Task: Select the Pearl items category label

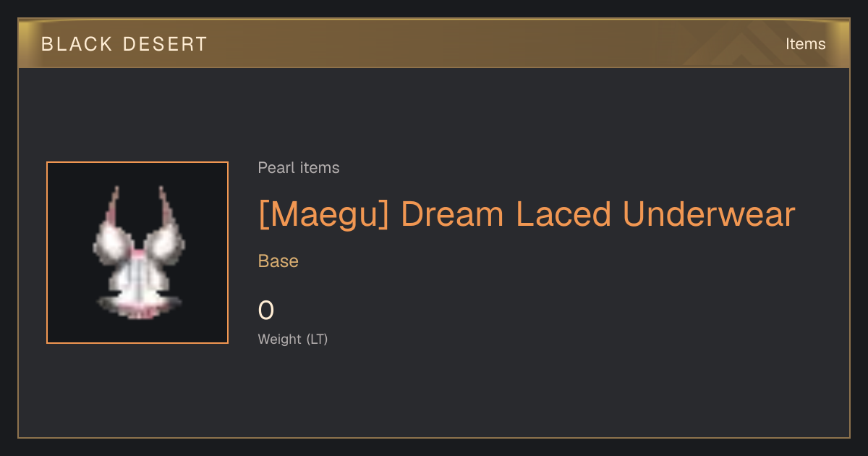Action: click(299, 168)
